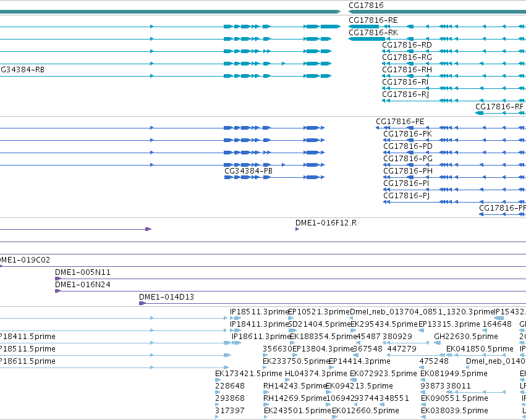526x420 pixels.
Task: Select EST label EP14414.3prime
Action: (x=360, y=361)
